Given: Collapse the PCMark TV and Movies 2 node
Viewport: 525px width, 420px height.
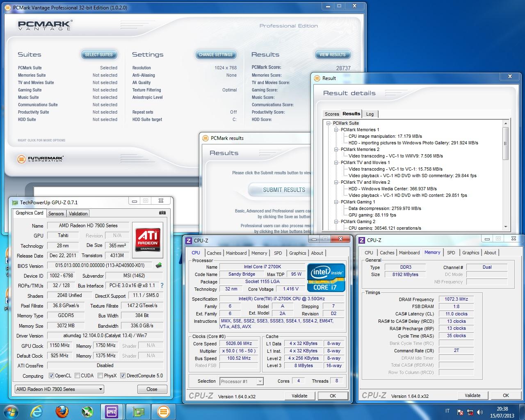Looking at the screenshot, I should (x=336, y=182).
